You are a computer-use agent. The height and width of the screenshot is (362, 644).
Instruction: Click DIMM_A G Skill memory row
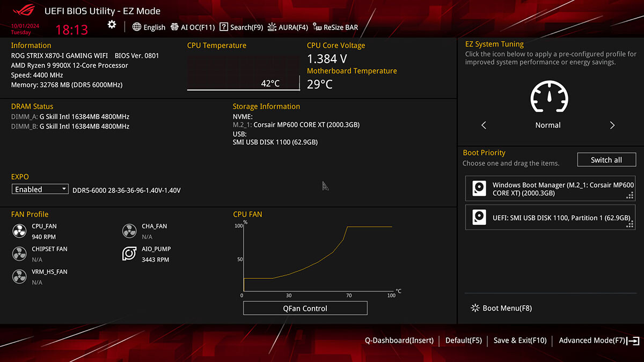click(70, 116)
